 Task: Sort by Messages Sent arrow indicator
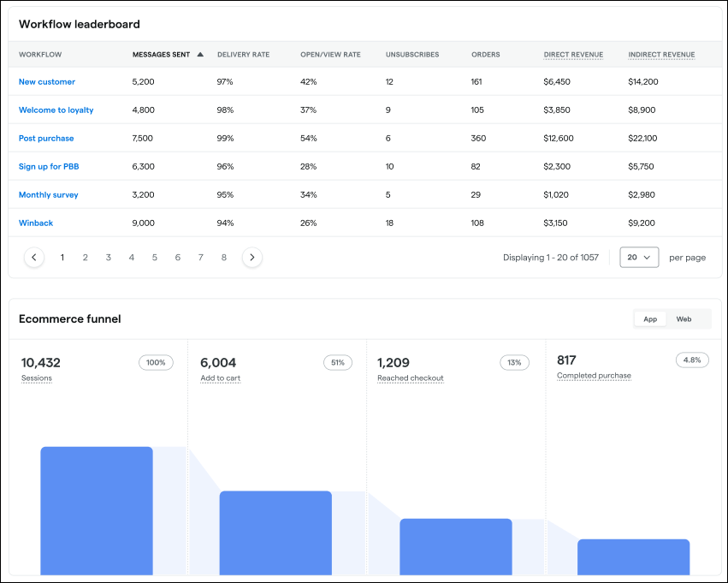(200, 55)
